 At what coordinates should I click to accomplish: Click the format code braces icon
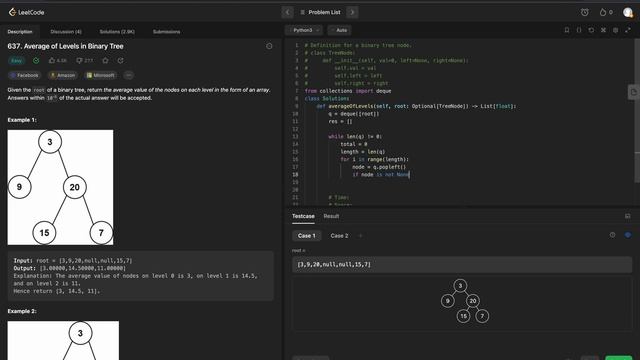579,30
